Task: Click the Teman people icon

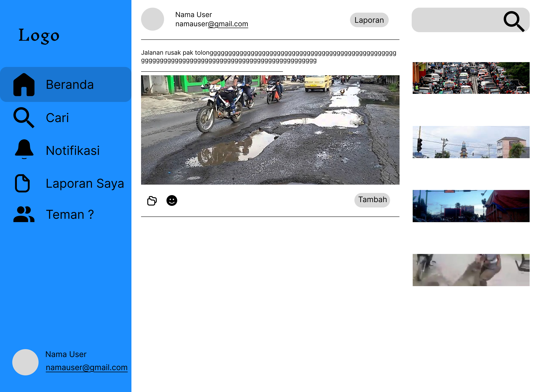Action: [x=24, y=214]
